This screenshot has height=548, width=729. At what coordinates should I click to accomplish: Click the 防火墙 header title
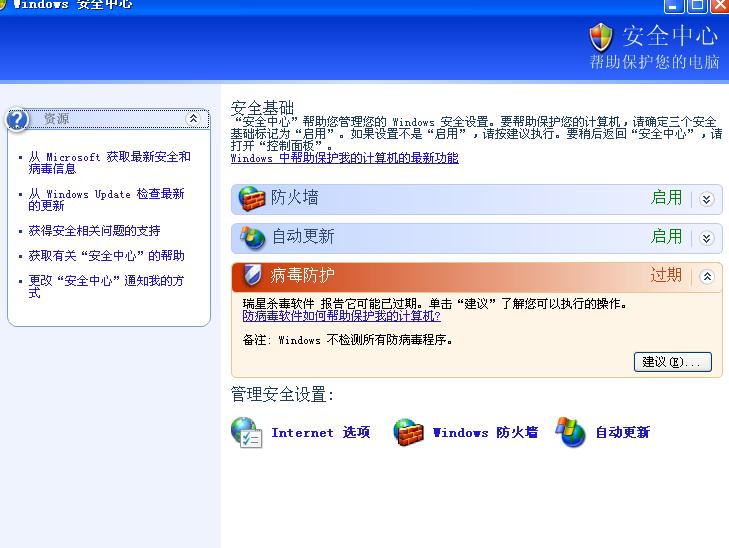coord(295,198)
